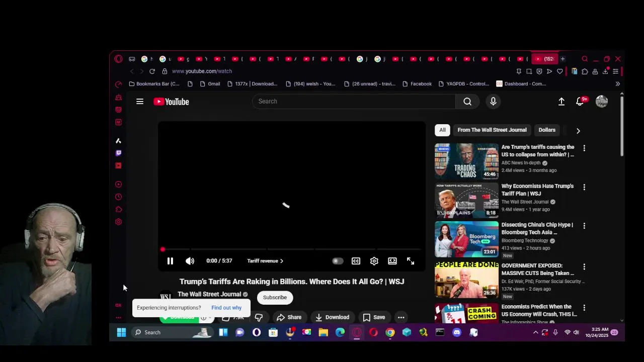Show more filter chips with arrow
This screenshot has height=362, width=644.
(x=578, y=131)
